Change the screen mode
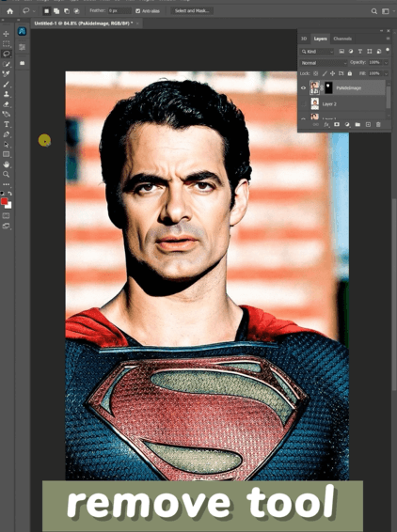The width and height of the screenshot is (397, 532). click(x=6, y=226)
